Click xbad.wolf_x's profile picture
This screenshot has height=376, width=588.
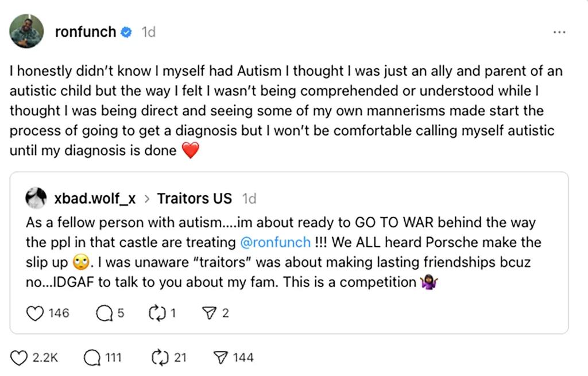(36, 197)
